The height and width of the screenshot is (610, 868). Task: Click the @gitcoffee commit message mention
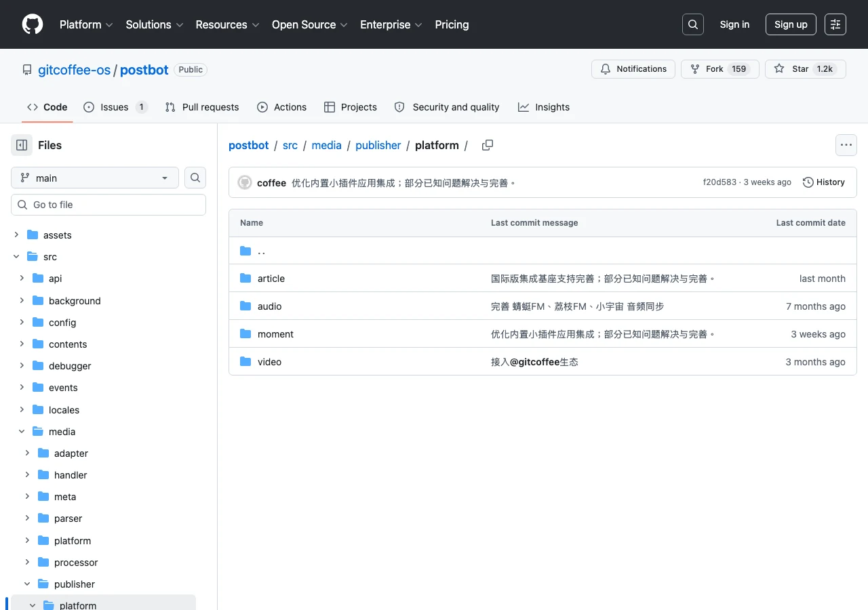(534, 362)
